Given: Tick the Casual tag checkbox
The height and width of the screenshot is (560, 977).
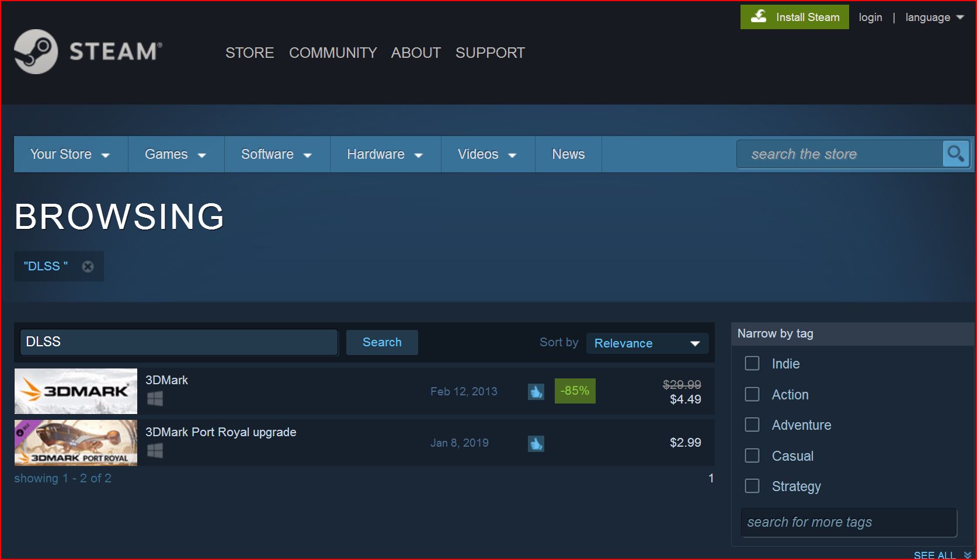Looking at the screenshot, I should point(752,455).
